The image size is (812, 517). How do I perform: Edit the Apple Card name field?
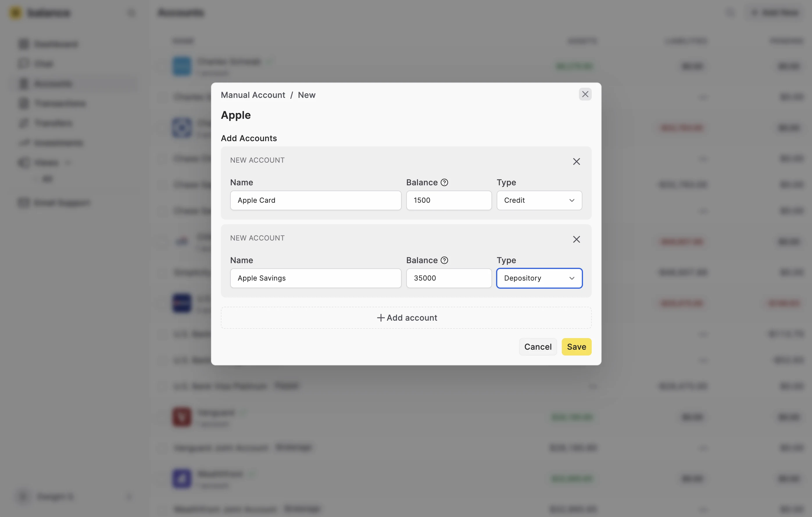(316, 200)
